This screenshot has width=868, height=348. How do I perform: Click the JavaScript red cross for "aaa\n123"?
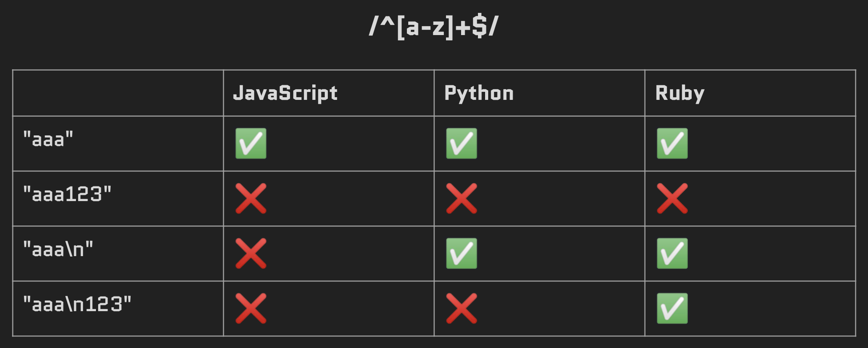pos(251,308)
